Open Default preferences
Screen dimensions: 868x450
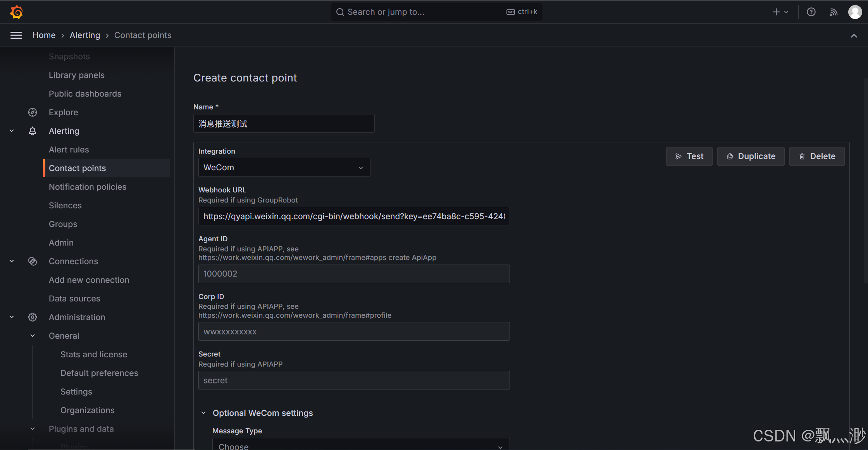click(99, 373)
